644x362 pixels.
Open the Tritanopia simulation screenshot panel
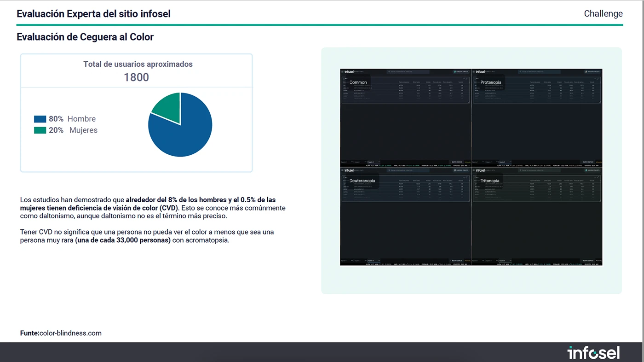pyautogui.click(x=537, y=216)
